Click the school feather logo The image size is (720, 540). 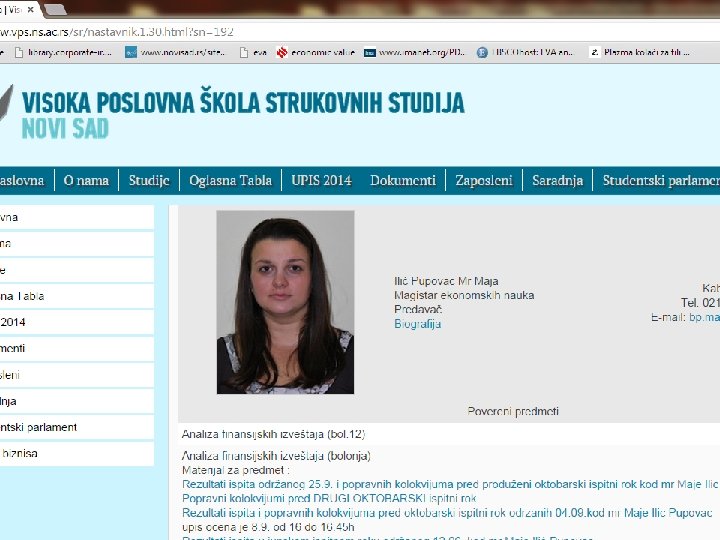click(6, 103)
